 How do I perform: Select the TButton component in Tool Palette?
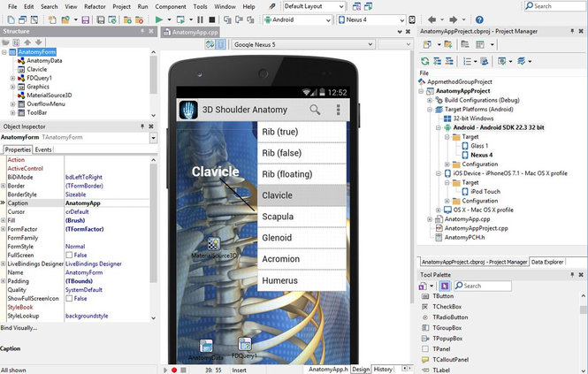point(443,296)
